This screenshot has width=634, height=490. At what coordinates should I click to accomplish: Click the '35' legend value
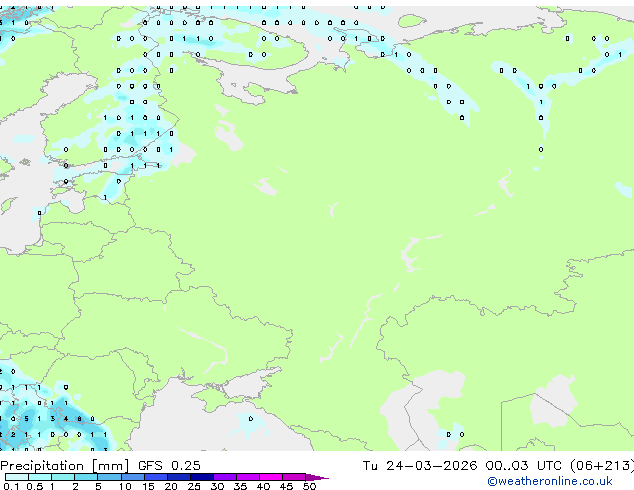coord(240,486)
